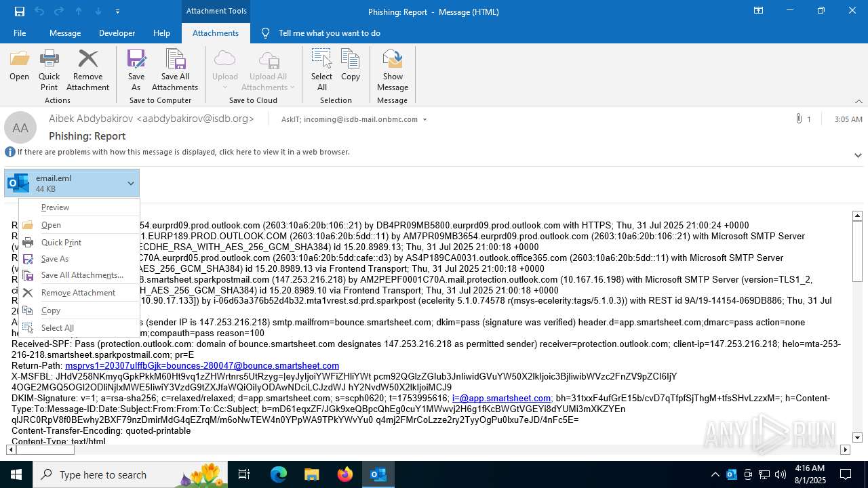Click the Windows Start button
Image resolution: width=868 pixels, height=488 pixels.
16,474
